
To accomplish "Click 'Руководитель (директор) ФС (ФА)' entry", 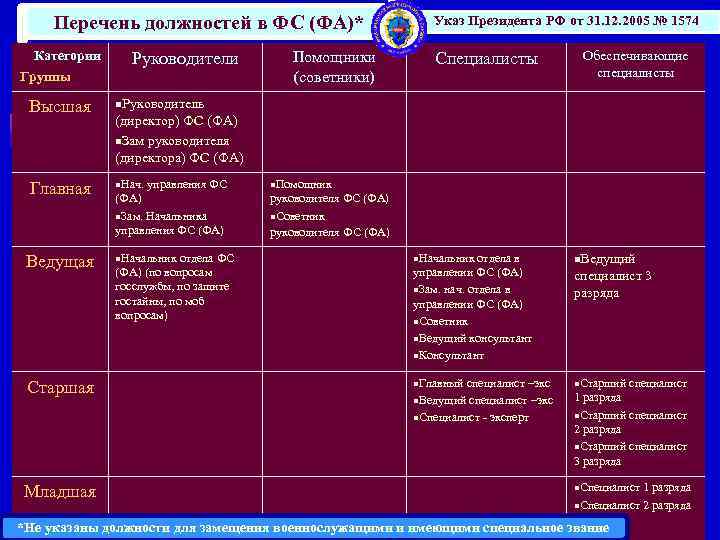I will tap(177, 112).
